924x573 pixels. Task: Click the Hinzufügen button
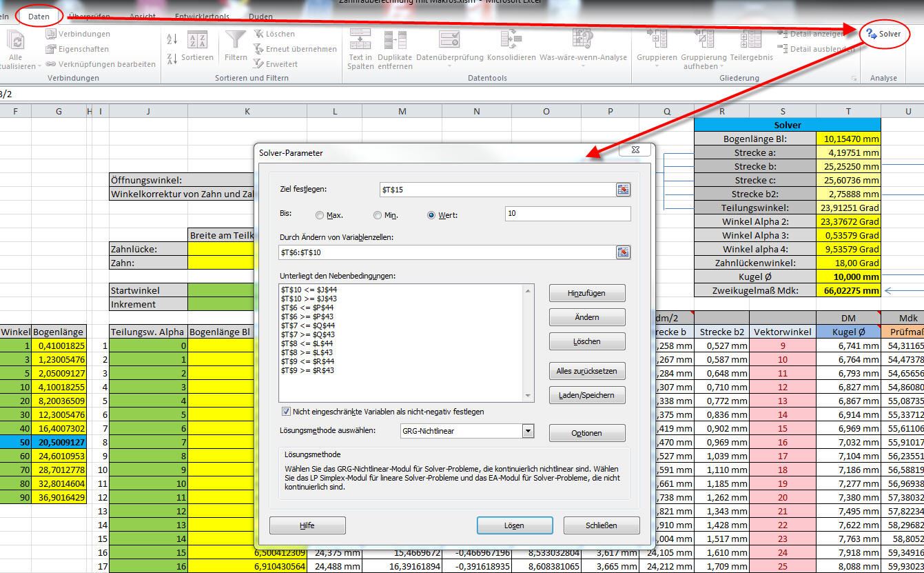[x=587, y=293]
